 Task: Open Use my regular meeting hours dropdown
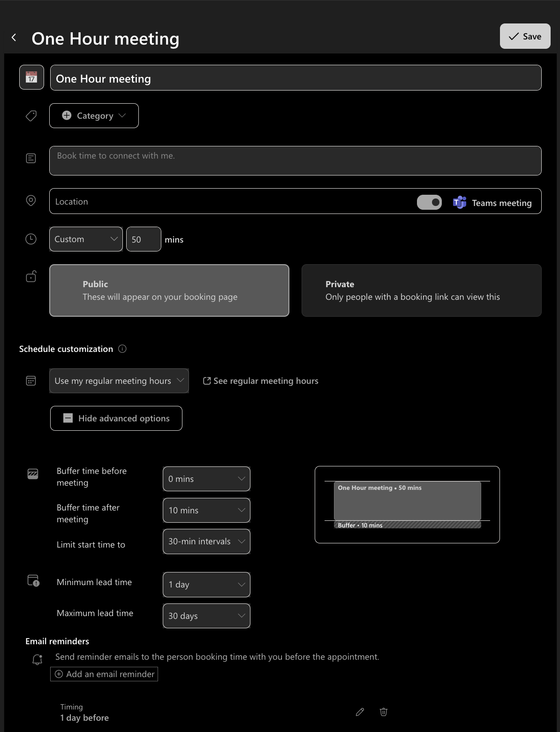tap(119, 381)
